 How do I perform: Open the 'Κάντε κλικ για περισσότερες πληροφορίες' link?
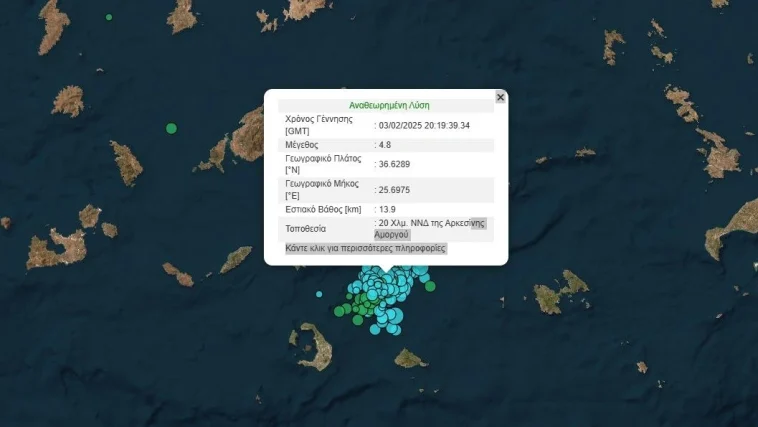[366, 248]
